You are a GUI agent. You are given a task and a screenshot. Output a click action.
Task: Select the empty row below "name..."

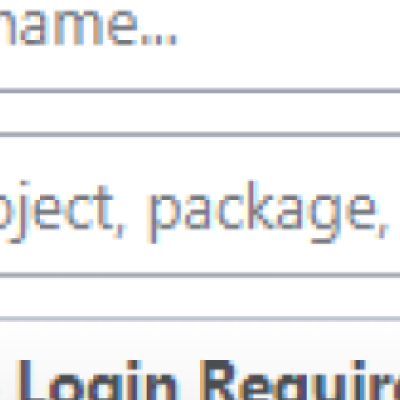point(200,113)
